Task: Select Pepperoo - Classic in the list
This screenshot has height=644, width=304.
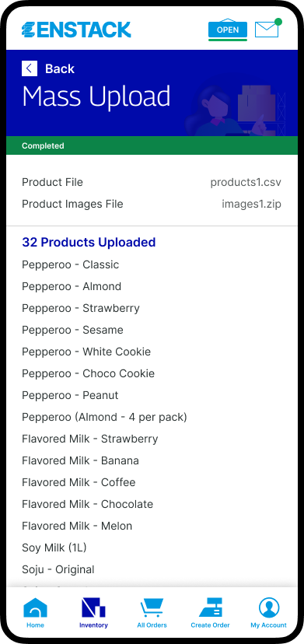Action: [x=70, y=264]
